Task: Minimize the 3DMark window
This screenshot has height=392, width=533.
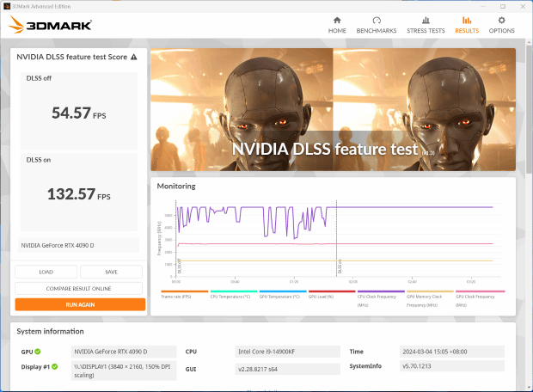Action: [x=482, y=7]
